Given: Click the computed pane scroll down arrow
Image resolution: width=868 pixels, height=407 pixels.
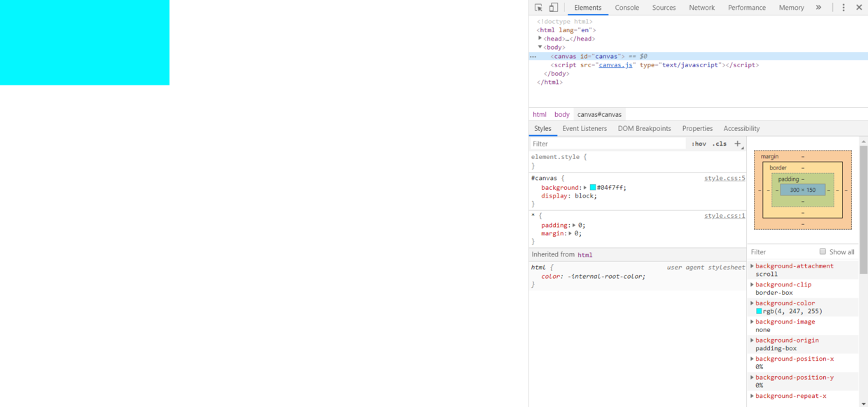Looking at the screenshot, I should click(863, 403).
